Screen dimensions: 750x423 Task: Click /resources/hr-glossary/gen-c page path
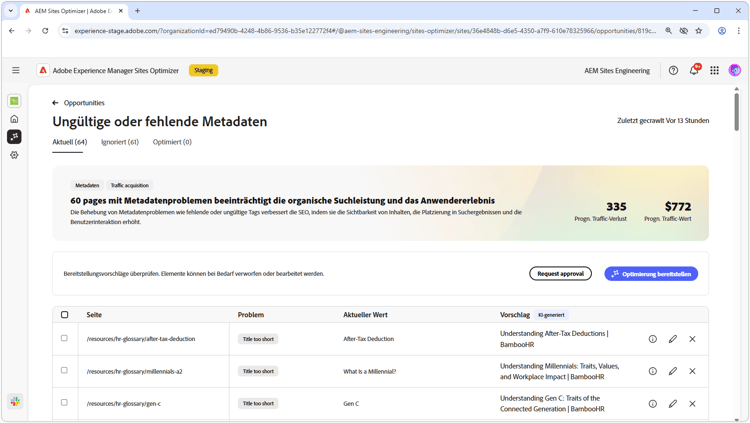123,403
